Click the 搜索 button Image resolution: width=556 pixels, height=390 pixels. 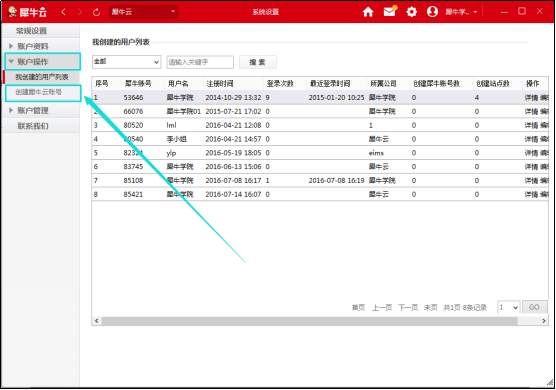point(257,62)
